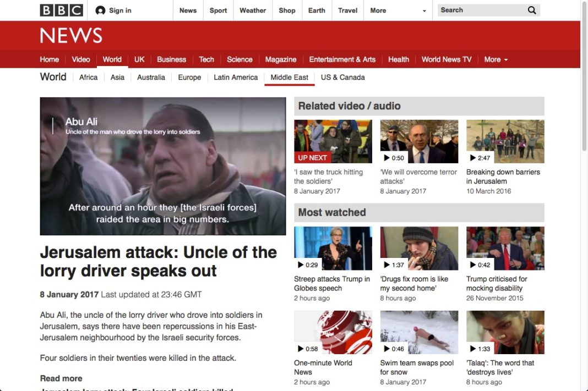Viewport: 588px width, 391px height.
Task: Open Shop in the top bar
Action: 287,10
